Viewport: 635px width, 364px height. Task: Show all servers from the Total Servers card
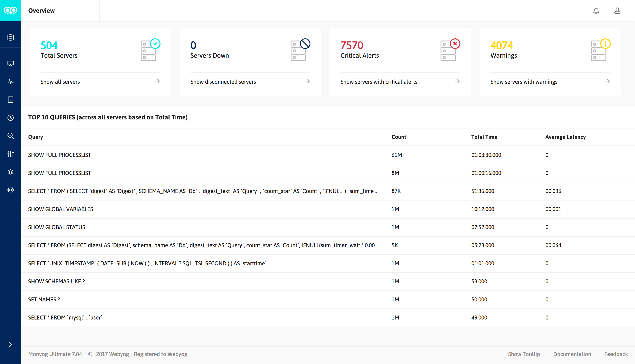click(x=60, y=82)
